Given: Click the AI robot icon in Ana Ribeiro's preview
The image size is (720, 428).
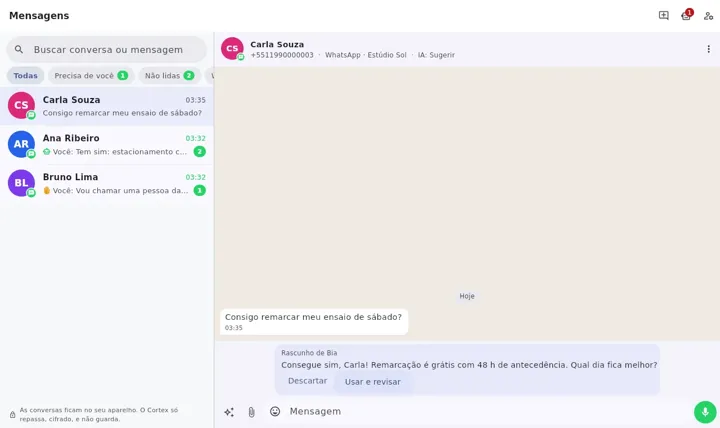Looking at the screenshot, I should [46, 152].
